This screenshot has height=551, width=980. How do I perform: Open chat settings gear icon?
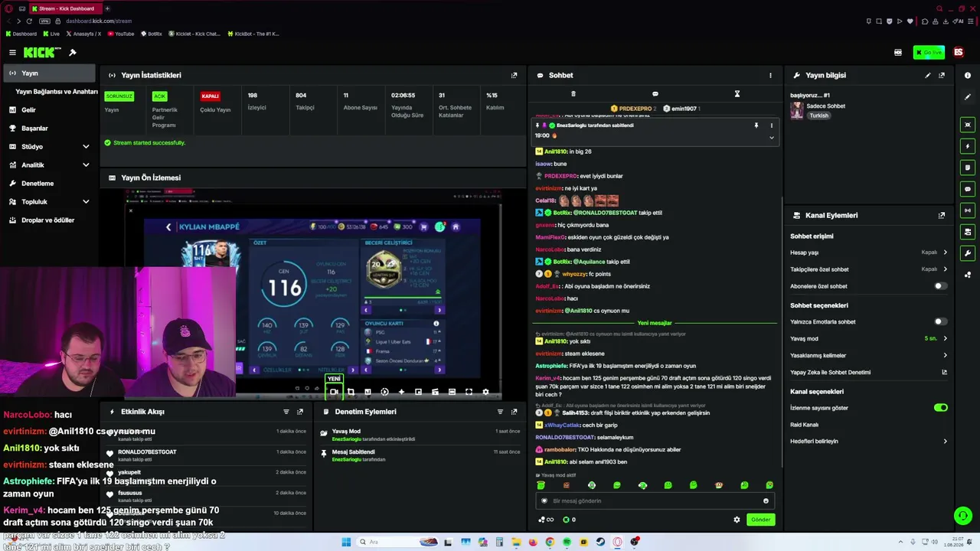pyautogui.click(x=737, y=520)
